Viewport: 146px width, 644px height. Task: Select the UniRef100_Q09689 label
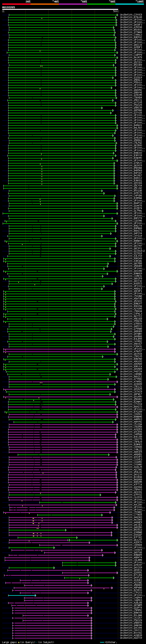coord(131,384)
